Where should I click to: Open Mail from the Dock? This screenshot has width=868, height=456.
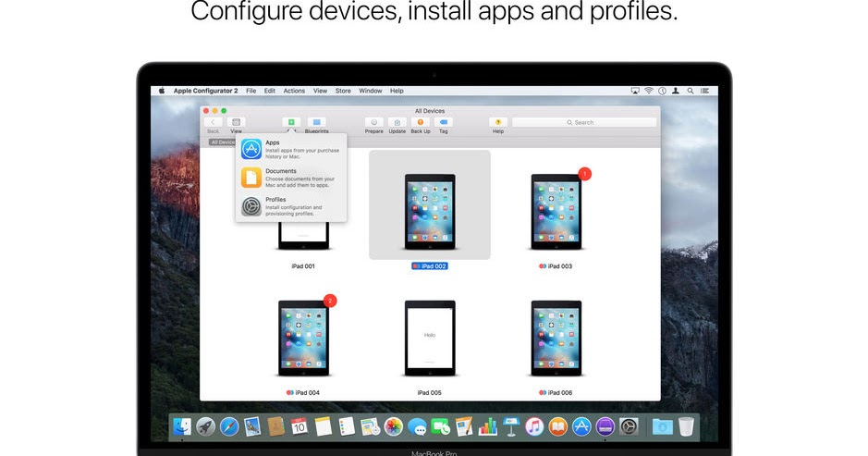252,426
